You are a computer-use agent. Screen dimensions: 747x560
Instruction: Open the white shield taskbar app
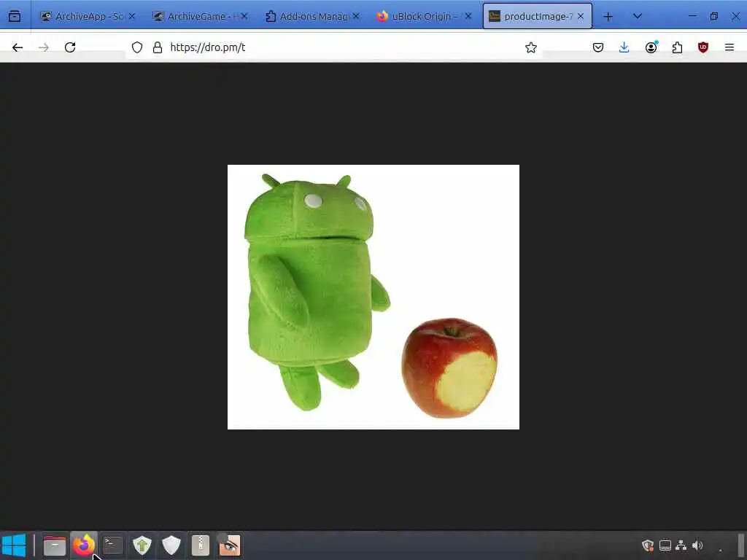[x=171, y=545]
